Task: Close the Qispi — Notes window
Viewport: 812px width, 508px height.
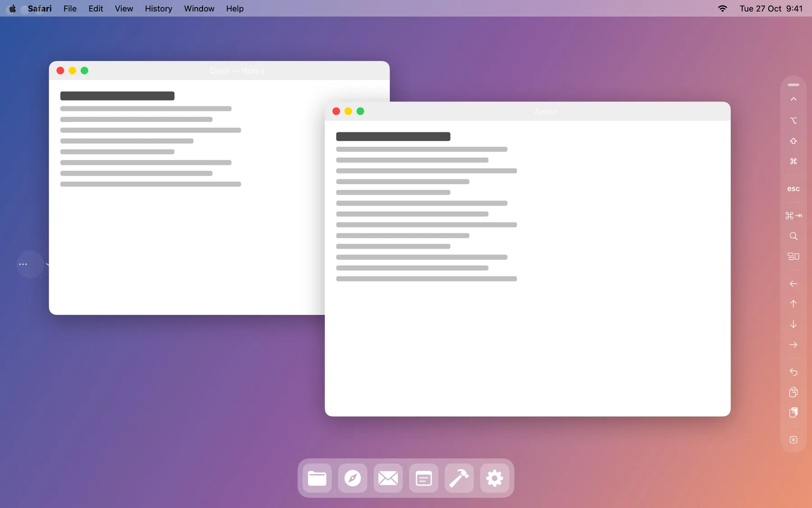Action: click(x=60, y=70)
